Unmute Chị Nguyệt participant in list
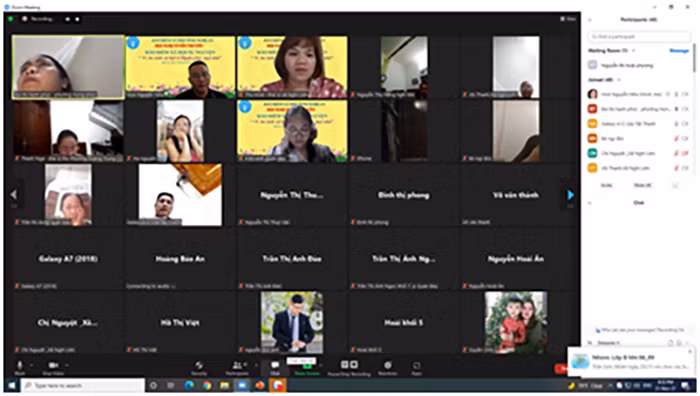This screenshot has width=700, height=396. point(676,153)
